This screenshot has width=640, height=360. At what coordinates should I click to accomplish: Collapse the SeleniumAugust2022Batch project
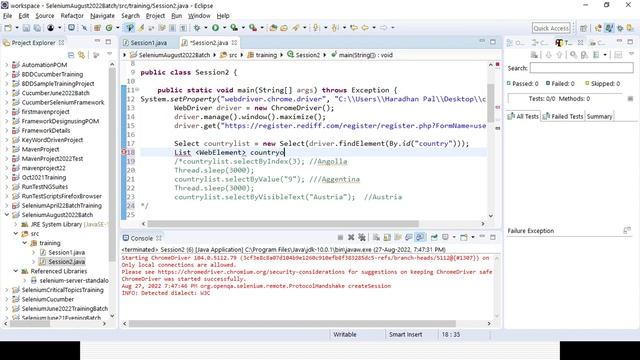(7, 215)
